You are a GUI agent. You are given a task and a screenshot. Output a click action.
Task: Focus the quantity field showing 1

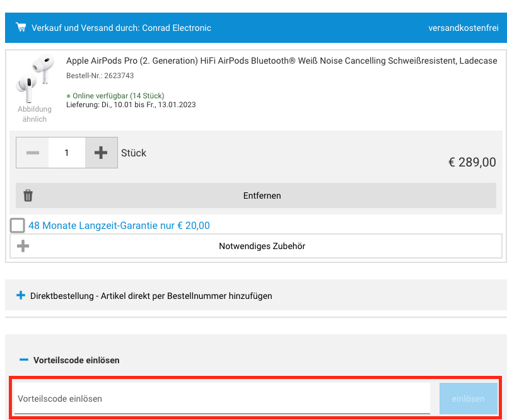pyautogui.click(x=67, y=153)
